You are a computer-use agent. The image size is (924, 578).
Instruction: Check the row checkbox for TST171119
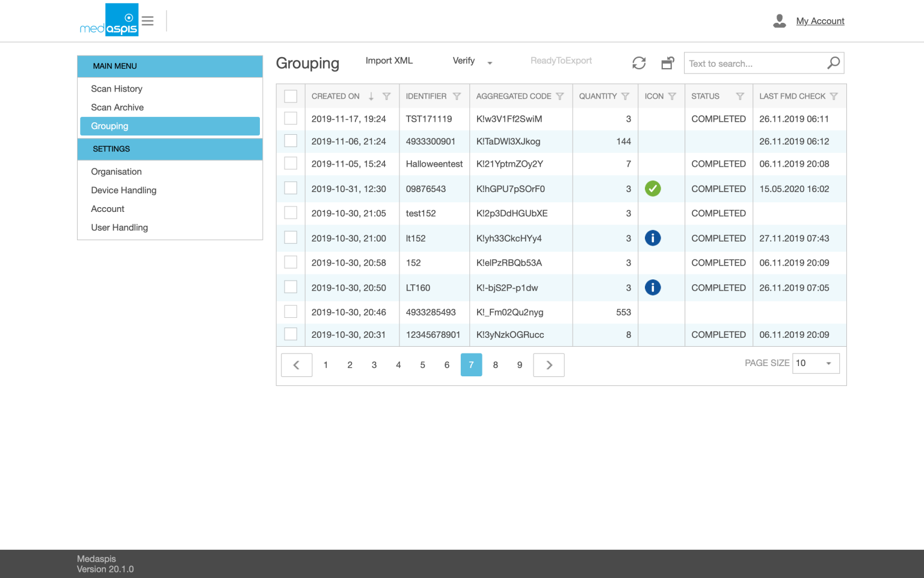pyautogui.click(x=291, y=119)
